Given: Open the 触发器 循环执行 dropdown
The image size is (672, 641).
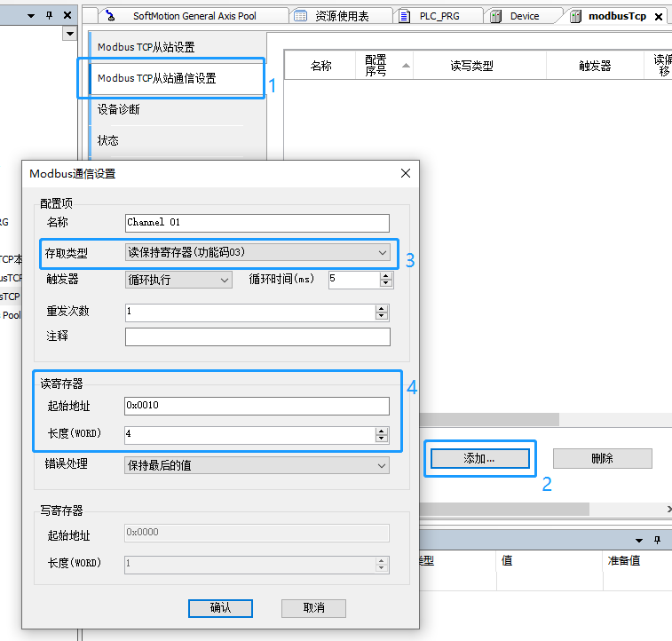Looking at the screenshot, I should (x=224, y=280).
